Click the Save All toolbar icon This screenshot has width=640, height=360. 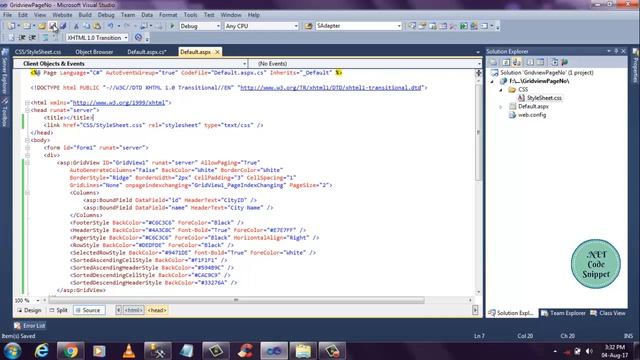click(x=63, y=26)
